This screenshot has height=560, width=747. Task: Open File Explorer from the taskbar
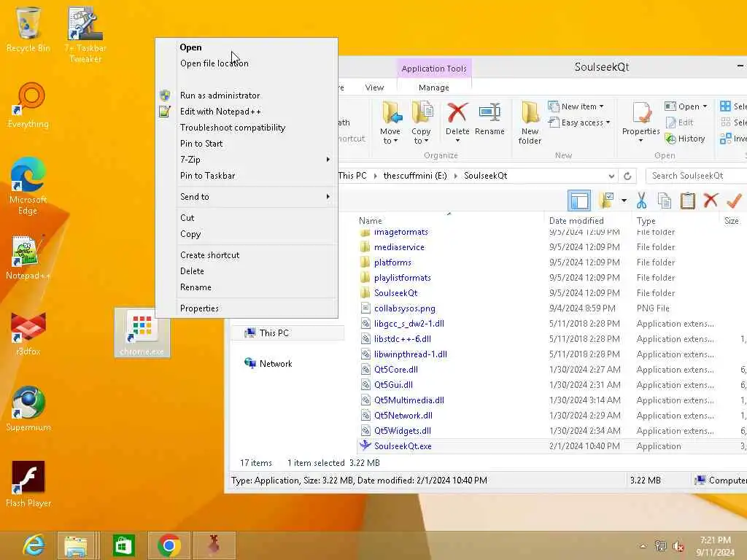point(76,545)
